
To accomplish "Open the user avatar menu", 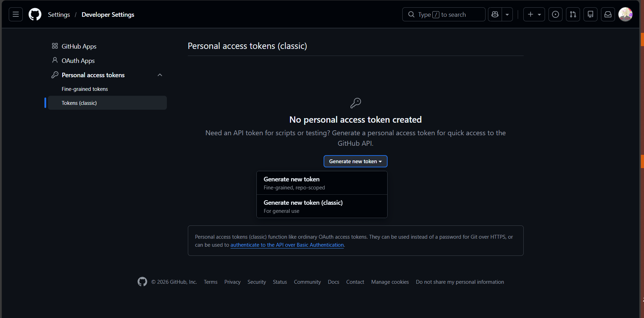I will pos(625,14).
